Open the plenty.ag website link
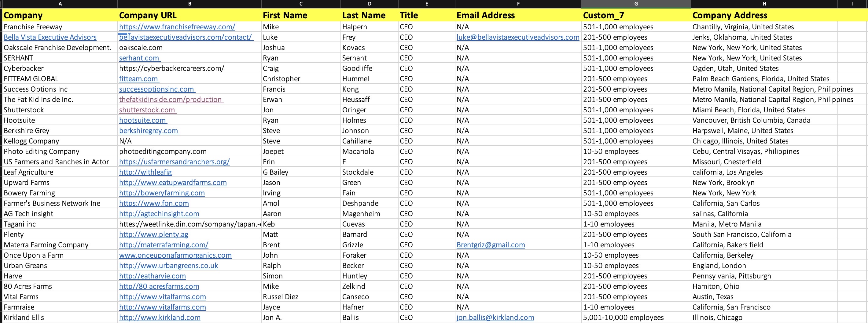 pos(154,234)
